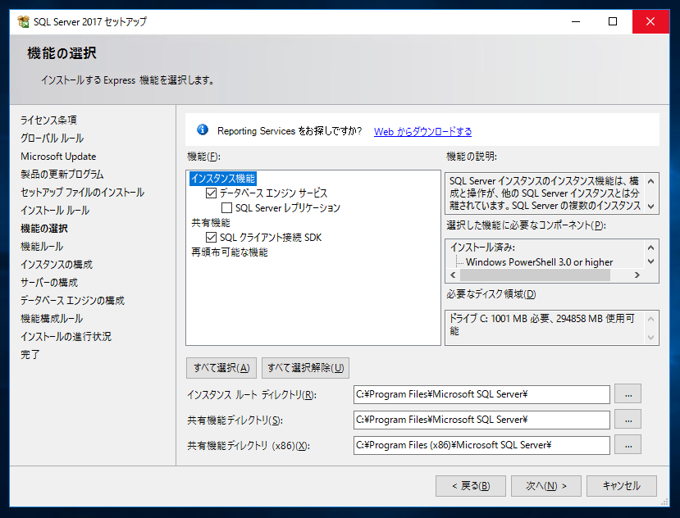Click right arrow of components horizontal scrollbar
Screen dimensions: 680x518
click(x=637, y=275)
